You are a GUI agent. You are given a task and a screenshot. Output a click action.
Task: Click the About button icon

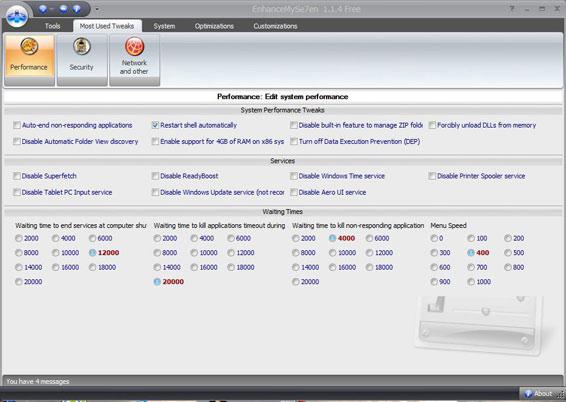[x=528, y=393]
